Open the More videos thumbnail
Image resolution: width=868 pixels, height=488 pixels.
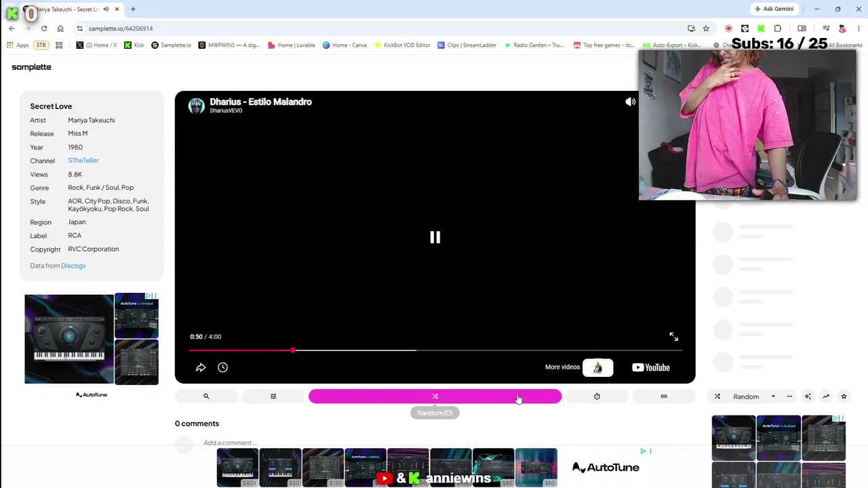click(597, 367)
